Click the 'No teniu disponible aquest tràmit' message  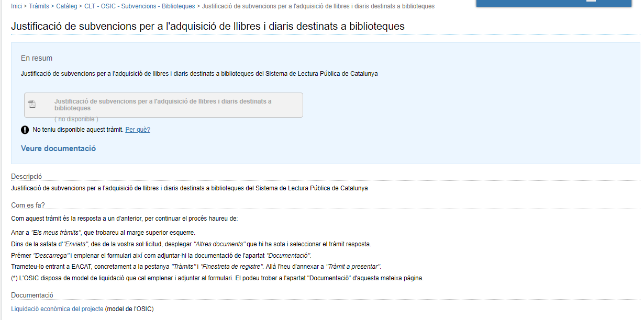(x=78, y=130)
